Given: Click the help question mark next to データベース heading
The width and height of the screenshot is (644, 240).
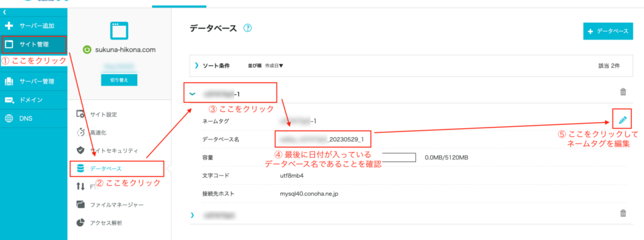Looking at the screenshot, I should [247, 28].
